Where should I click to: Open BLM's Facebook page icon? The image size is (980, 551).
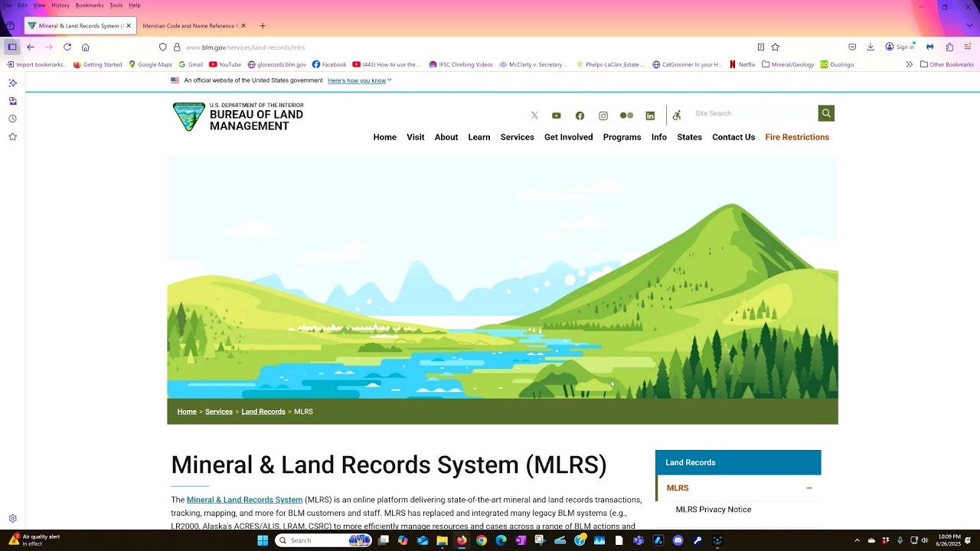click(x=580, y=116)
